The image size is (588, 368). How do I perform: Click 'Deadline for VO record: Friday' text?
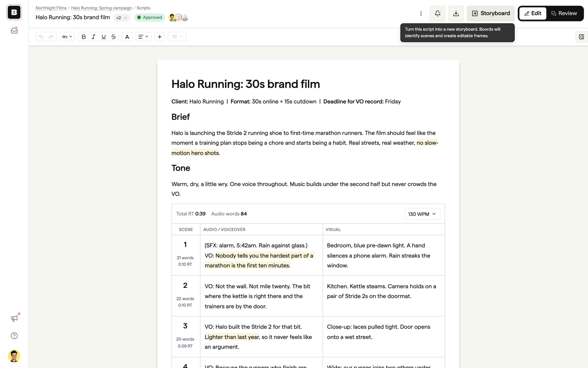(x=362, y=102)
